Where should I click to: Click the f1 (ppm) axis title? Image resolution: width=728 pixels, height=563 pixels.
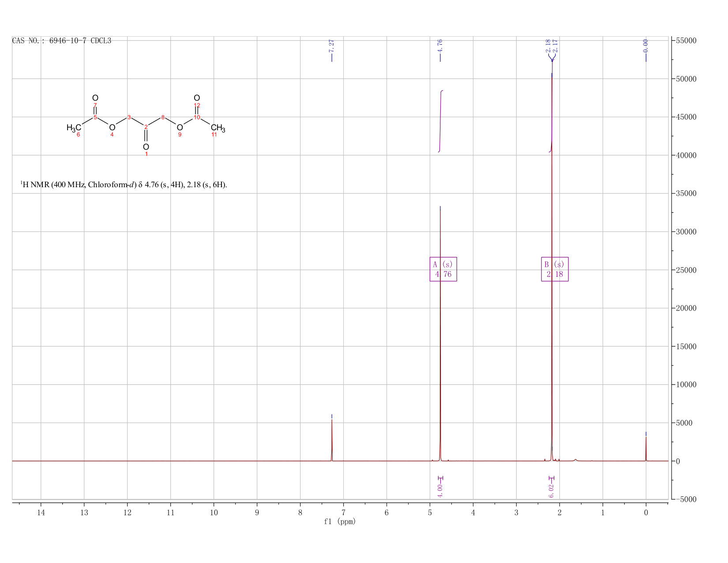tap(340, 521)
